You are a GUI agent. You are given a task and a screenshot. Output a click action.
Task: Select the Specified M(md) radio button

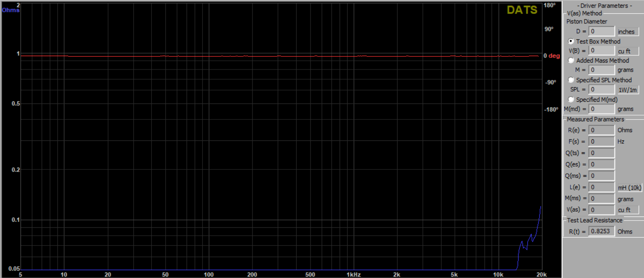571,99
